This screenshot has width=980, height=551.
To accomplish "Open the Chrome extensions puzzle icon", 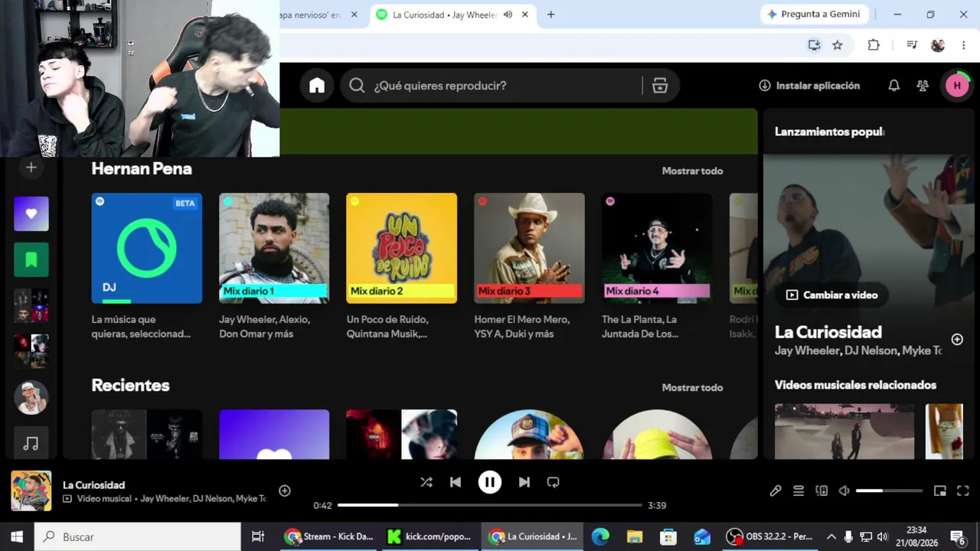I will [x=874, y=45].
